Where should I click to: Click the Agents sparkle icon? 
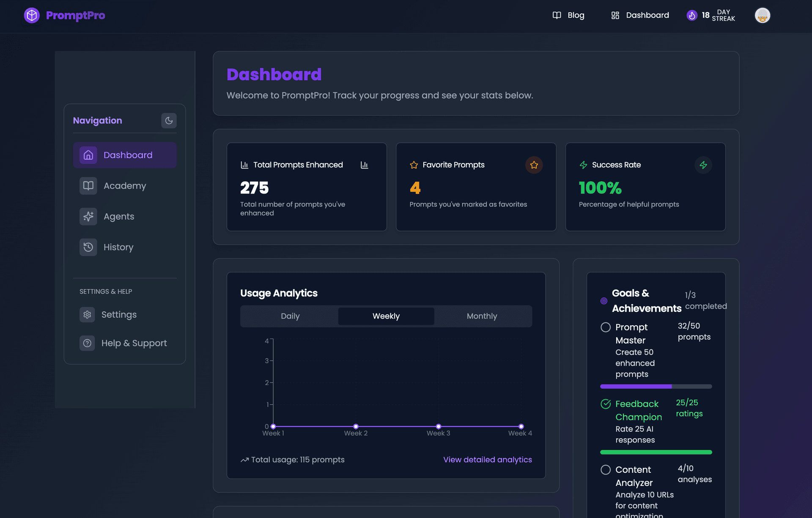[88, 216]
